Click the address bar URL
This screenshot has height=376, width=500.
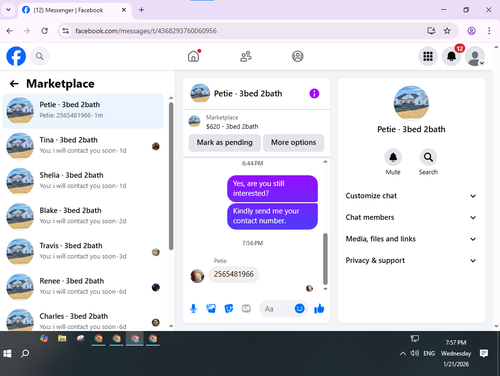point(146,31)
